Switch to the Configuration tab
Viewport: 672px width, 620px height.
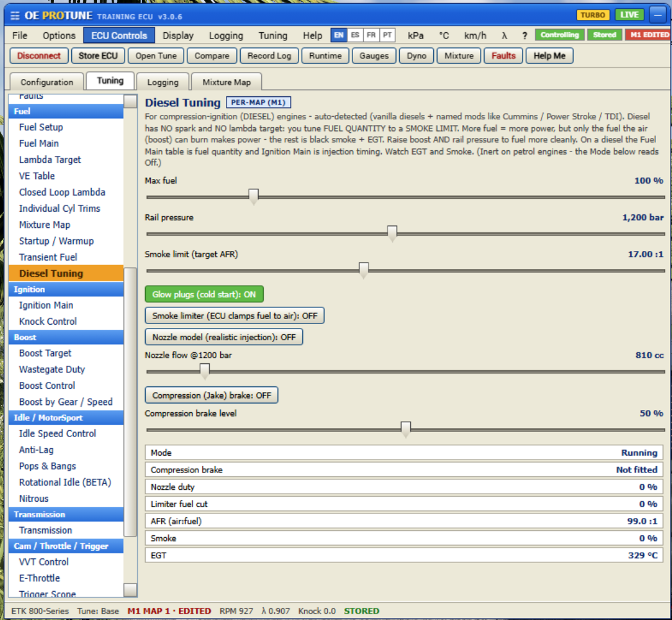click(x=47, y=82)
